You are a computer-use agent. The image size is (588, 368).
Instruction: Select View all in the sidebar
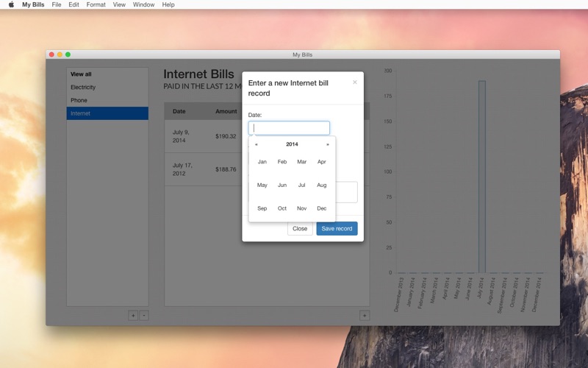107,74
